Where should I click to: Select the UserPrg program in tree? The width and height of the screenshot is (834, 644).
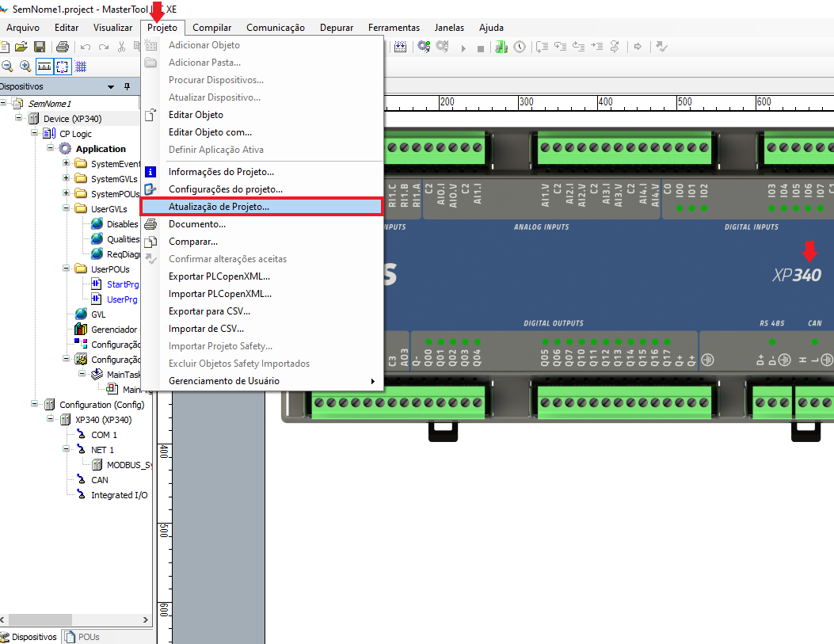[122, 299]
